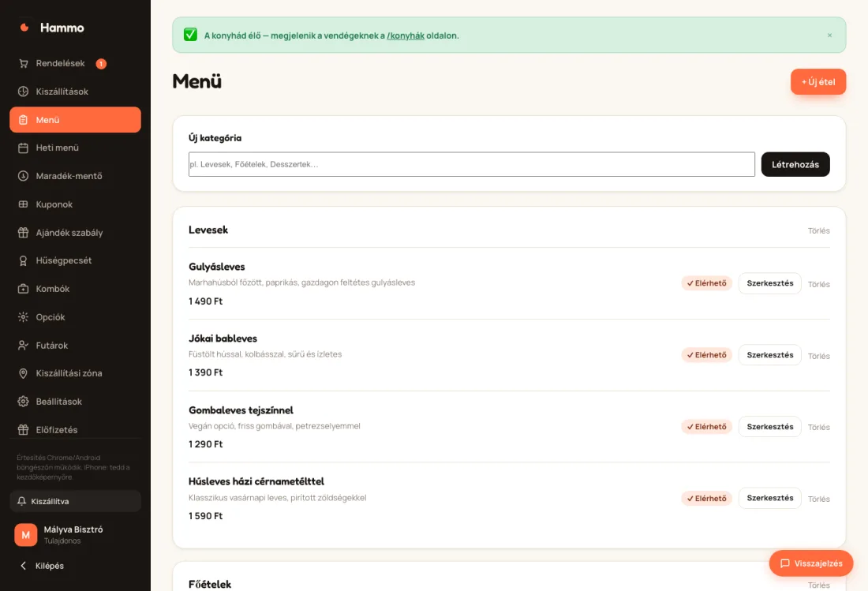Click the Kuponok ticket icon
The width and height of the screenshot is (868, 591).
tap(23, 204)
